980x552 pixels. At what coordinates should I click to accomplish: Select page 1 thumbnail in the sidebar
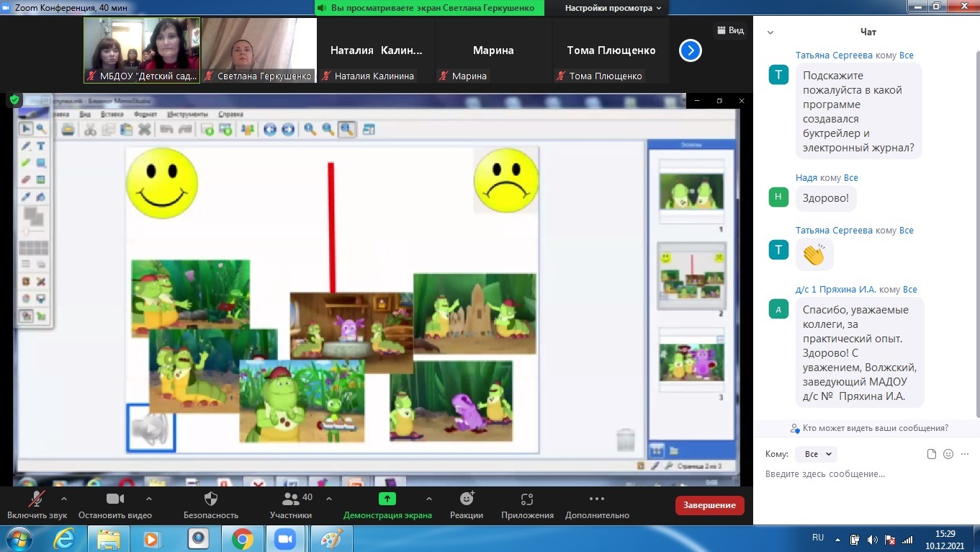click(691, 191)
